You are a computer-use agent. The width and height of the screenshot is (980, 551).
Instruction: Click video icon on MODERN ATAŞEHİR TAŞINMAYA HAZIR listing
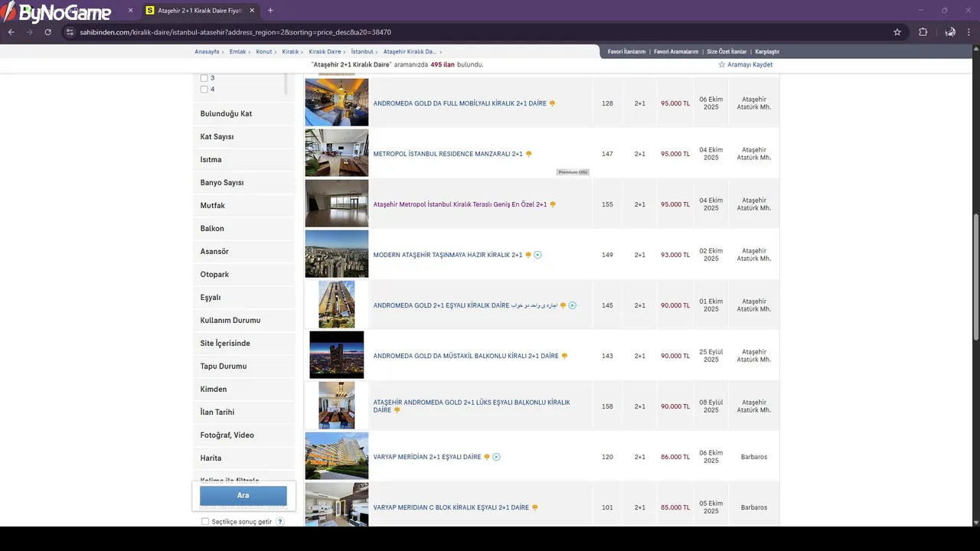pyautogui.click(x=537, y=255)
